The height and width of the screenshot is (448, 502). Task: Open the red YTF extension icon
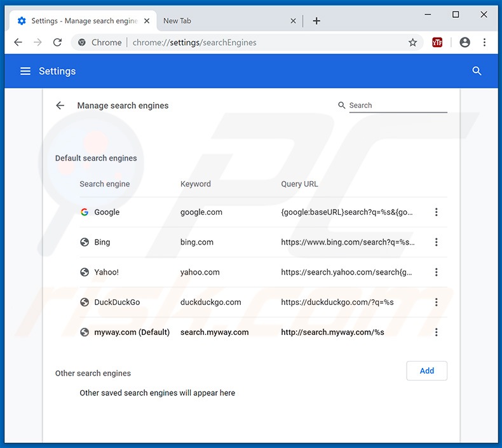pos(437,43)
